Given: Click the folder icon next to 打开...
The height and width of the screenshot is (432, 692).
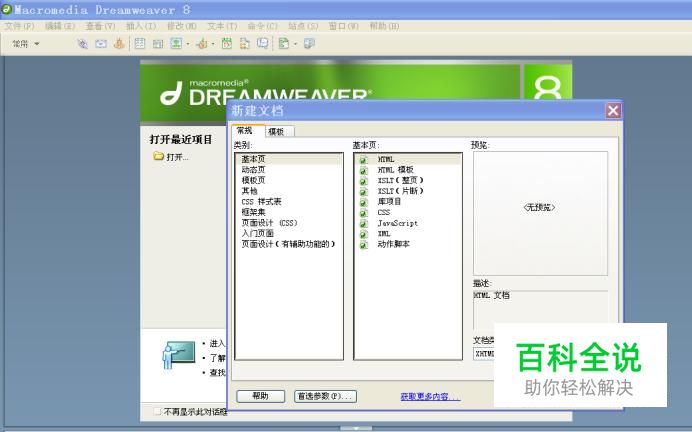Looking at the screenshot, I should coord(158,156).
